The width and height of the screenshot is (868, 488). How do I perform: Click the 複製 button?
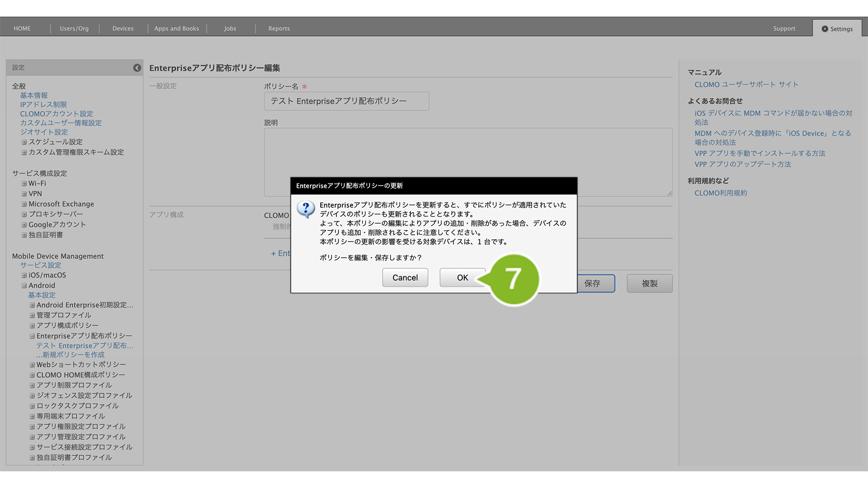point(649,284)
